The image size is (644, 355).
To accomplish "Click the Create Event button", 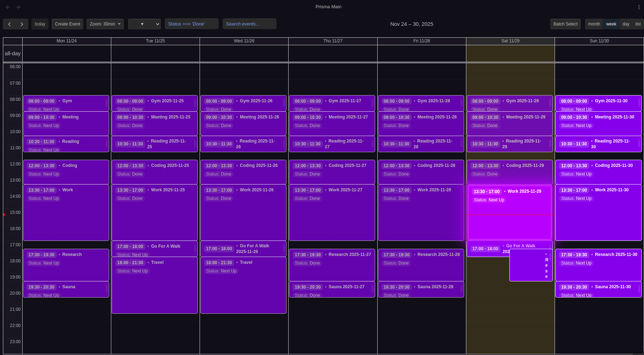I will click(67, 24).
